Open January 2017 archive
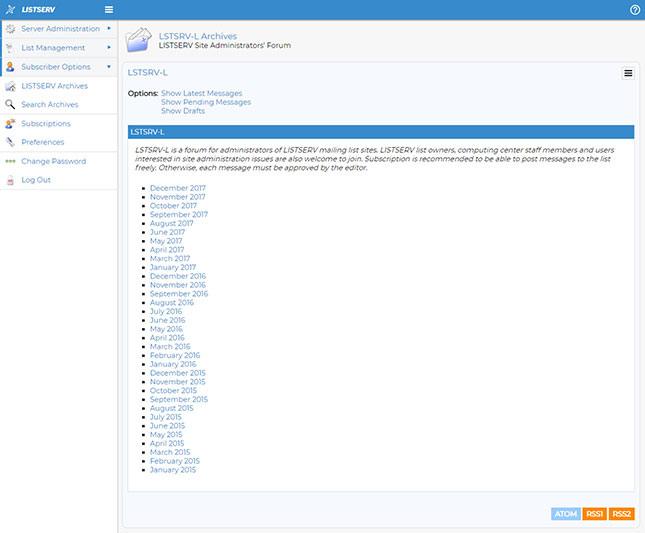Viewport: 645px width, 533px height. 173,267
